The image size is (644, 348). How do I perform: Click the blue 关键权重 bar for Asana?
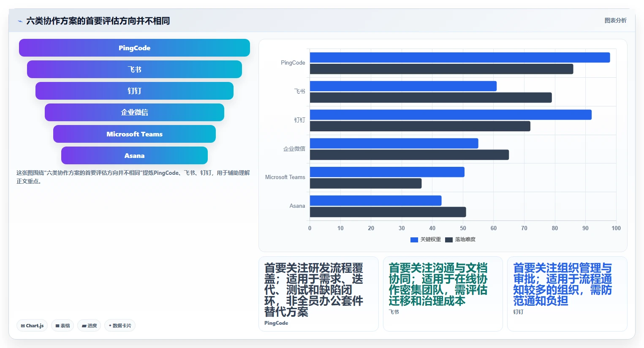(375, 201)
